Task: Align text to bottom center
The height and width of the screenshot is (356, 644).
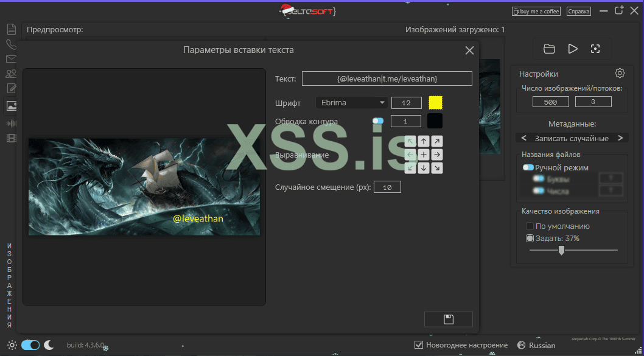Action: point(424,168)
